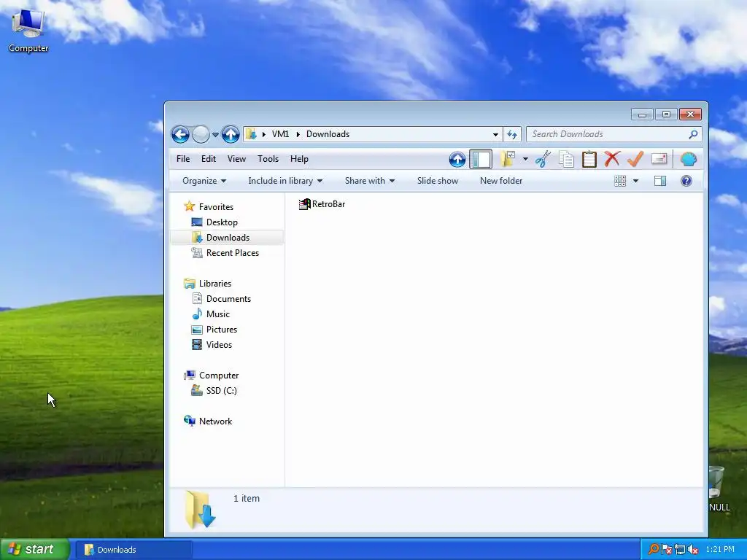The height and width of the screenshot is (560, 747).
Task: Open the Organize dropdown
Action: (204, 181)
